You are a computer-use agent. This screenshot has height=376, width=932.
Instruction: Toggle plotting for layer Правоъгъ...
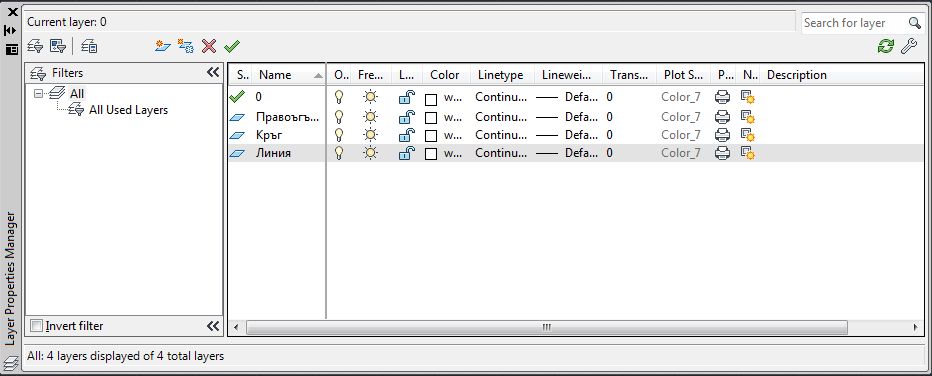[722, 116]
